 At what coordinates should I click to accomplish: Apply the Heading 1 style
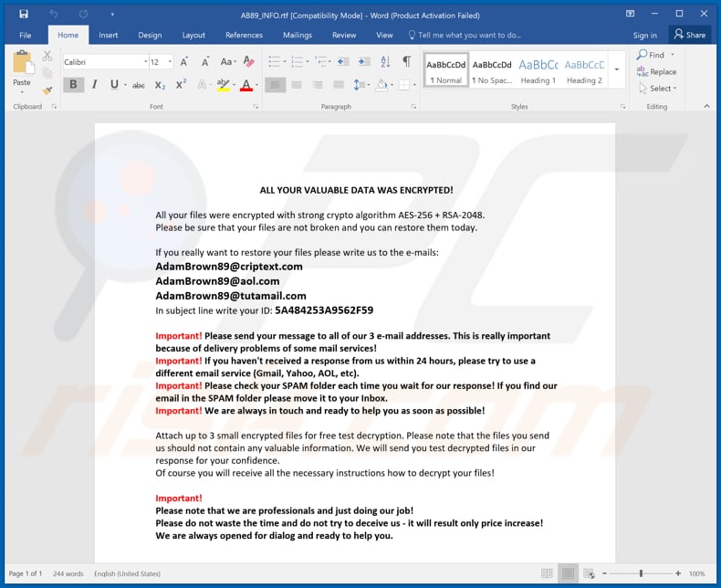click(538, 71)
